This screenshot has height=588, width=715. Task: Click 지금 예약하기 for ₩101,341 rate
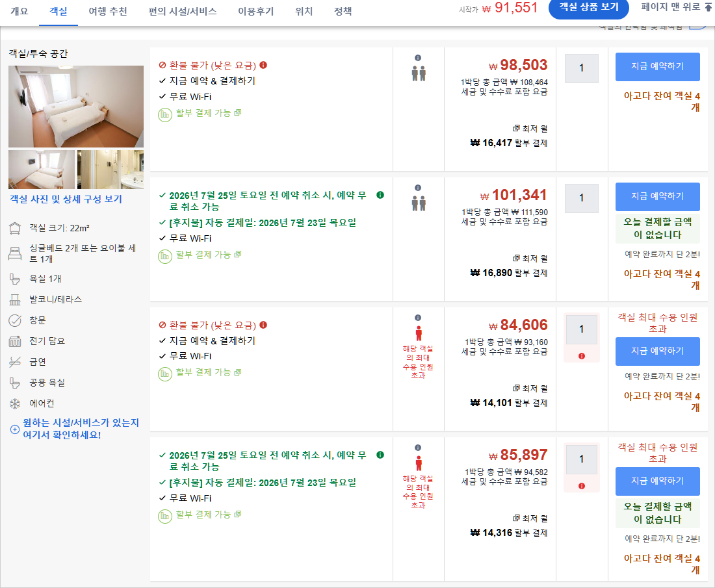(x=658, y=196)
